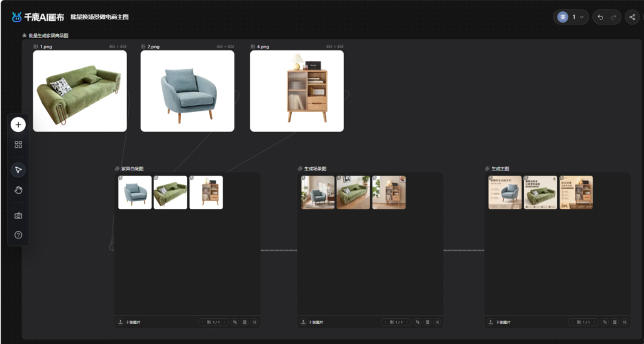Open the help question mark icon
644x344 pixels.
[18, 235]
